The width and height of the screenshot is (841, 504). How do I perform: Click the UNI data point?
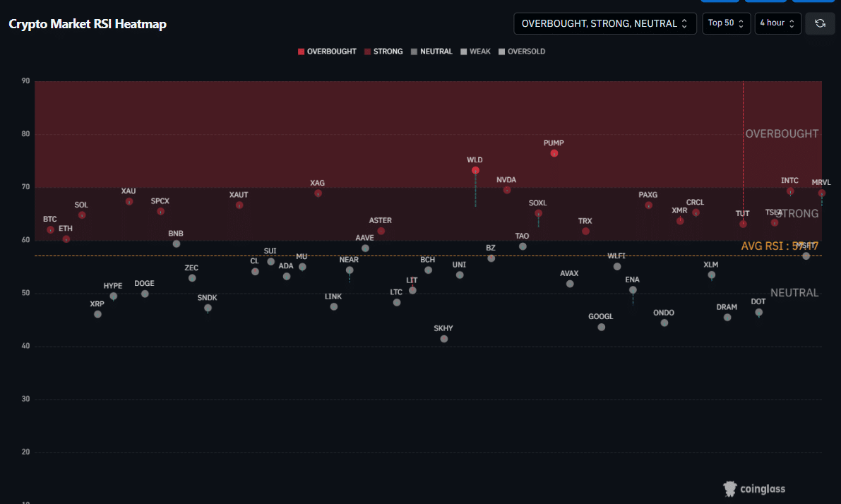tap(460, 275)
